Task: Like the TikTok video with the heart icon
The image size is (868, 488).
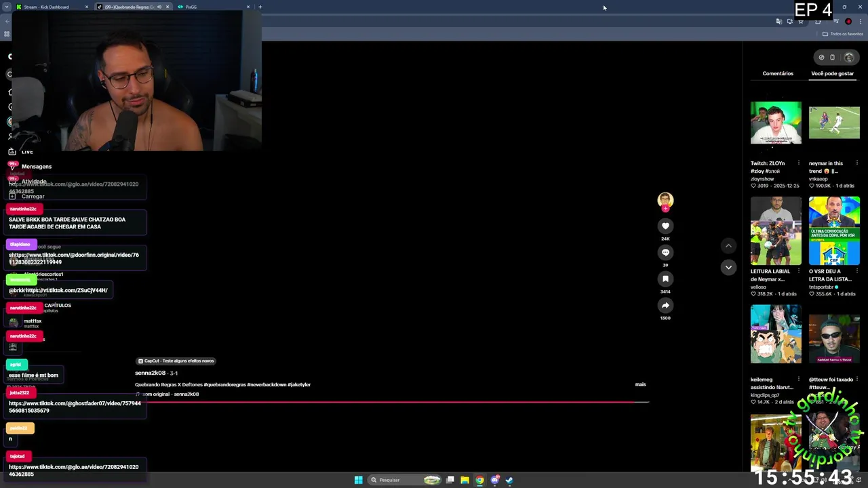Action: tap(665, 226)
